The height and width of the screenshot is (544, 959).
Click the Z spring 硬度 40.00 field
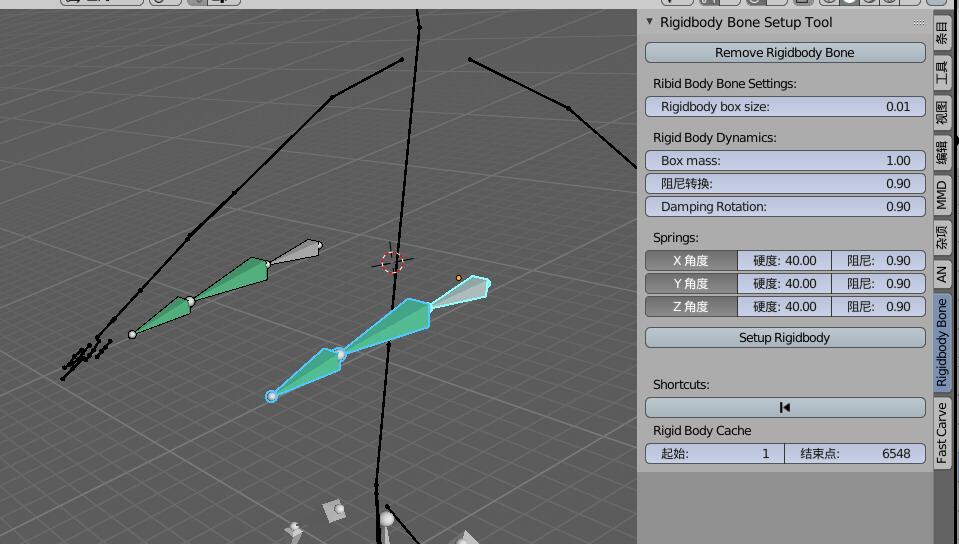pos(784,307)
